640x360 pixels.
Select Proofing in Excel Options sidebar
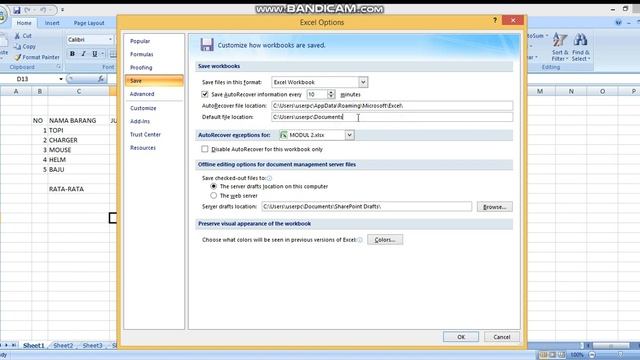[154, 67]
